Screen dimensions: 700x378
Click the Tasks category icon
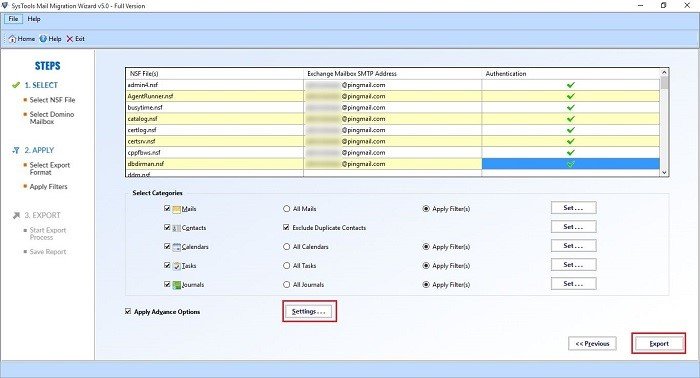[x=177, y=266]
